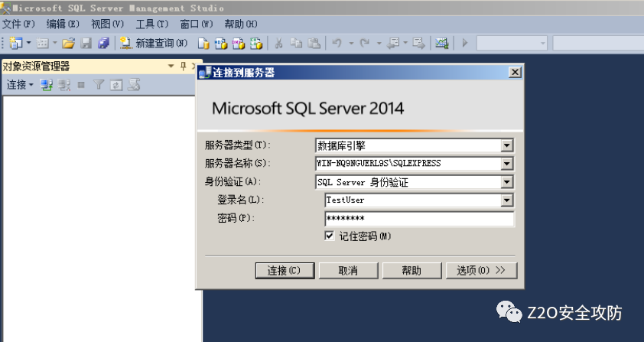
Task: Open the Object Explorer window position dropdown arrow
Action: pyautogui.click(x=171, y=66)
